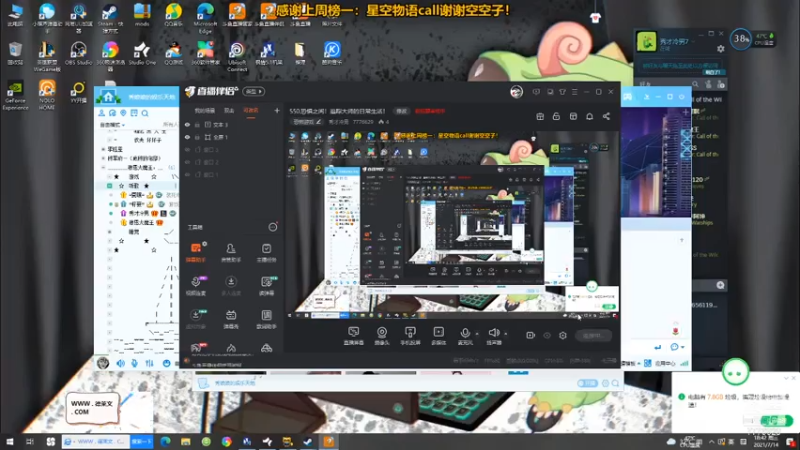
Task: Lock the 全屏 1 source layer
Action: (x=197, y=137)
